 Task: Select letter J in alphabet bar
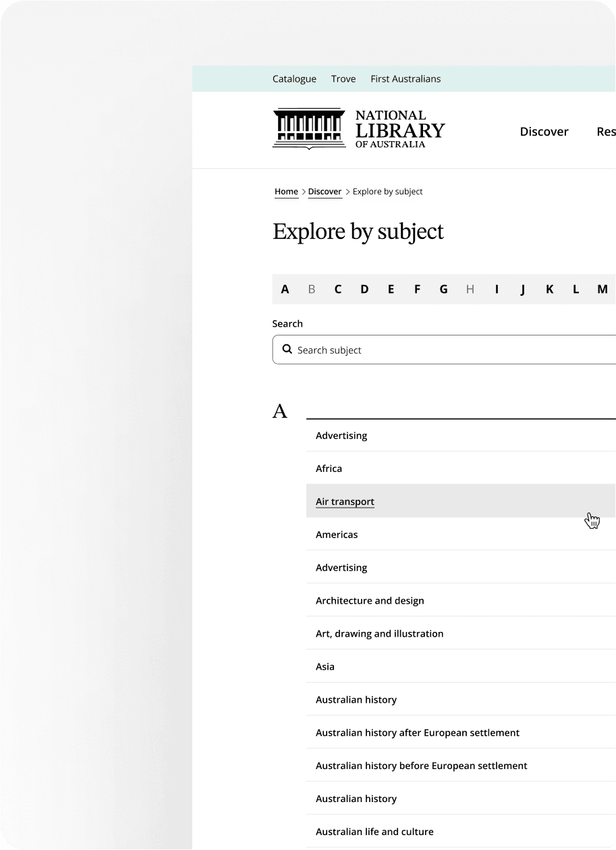coord(523,289)
